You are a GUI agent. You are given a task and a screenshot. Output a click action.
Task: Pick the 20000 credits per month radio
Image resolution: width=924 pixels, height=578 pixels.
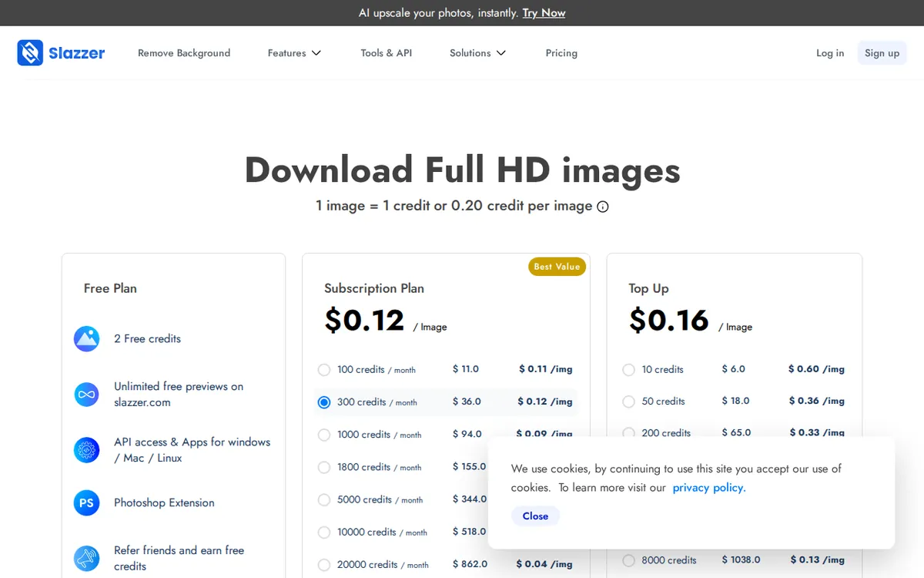324,565
